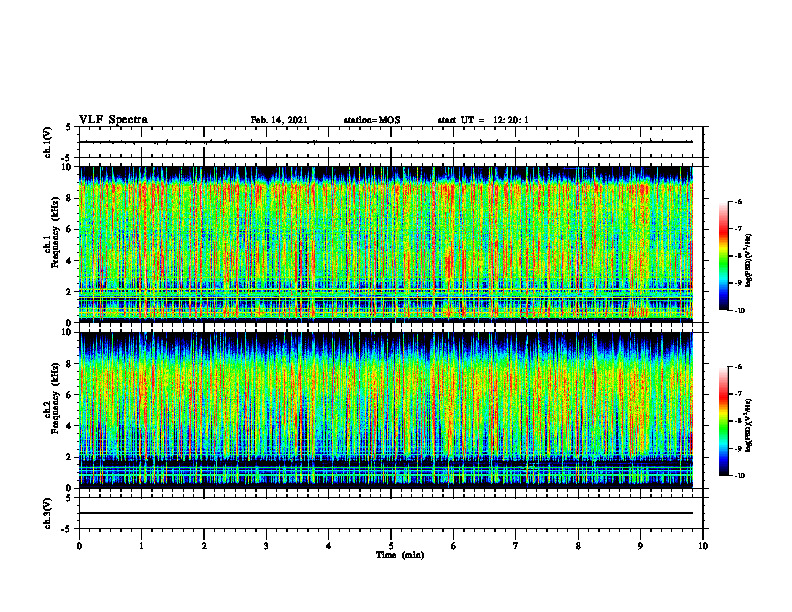
Task: Click time axis tick label "2"
Action: (204, 546)
